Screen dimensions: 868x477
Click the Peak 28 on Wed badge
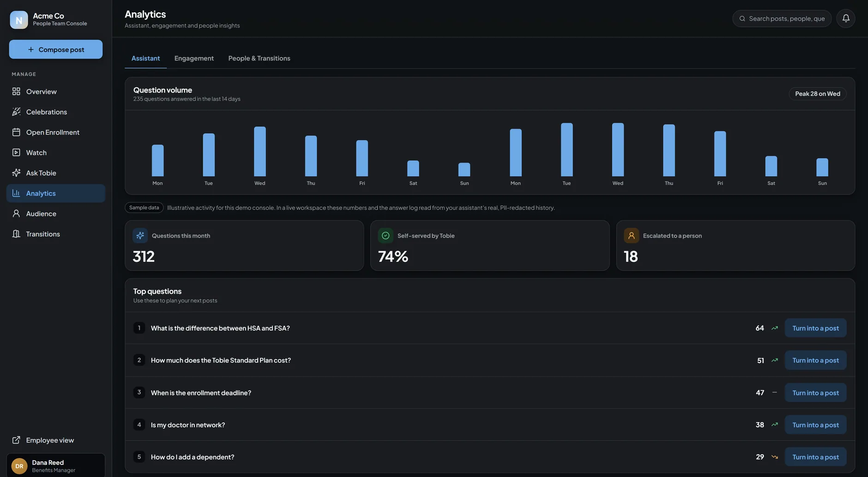click(817, 94)
